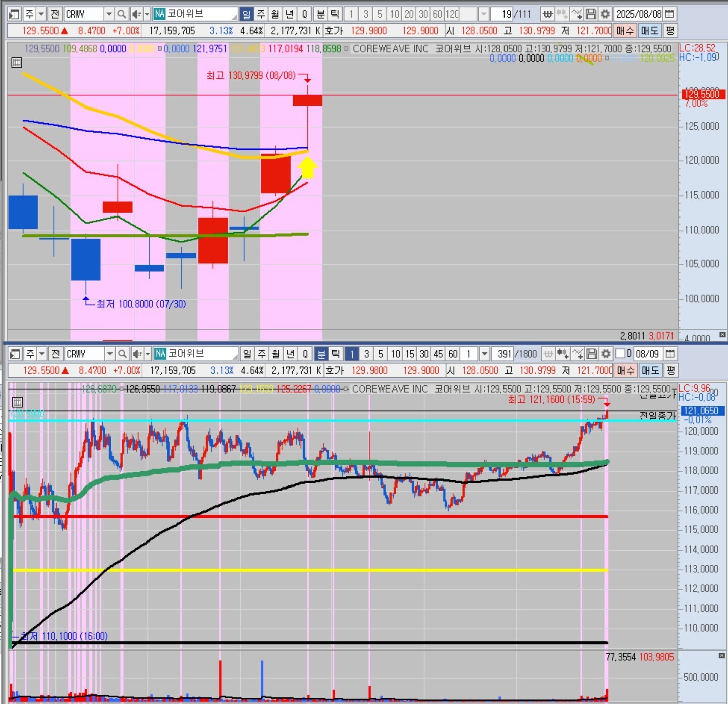Click the won (₩) currency icon in upper chart toolbar
Screen dimensions: 728x704
click(x=547, y=14)
